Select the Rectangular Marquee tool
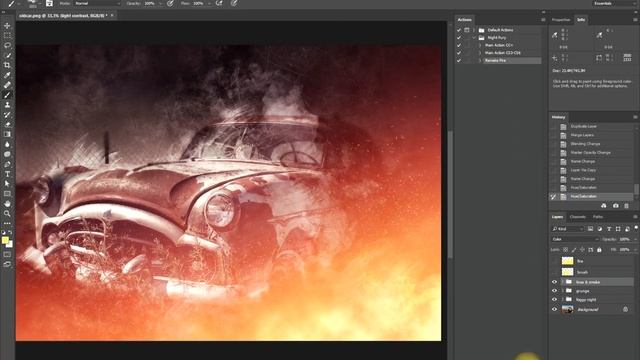The height and width of the screenshot is (360, 640). tap(7, 36)
